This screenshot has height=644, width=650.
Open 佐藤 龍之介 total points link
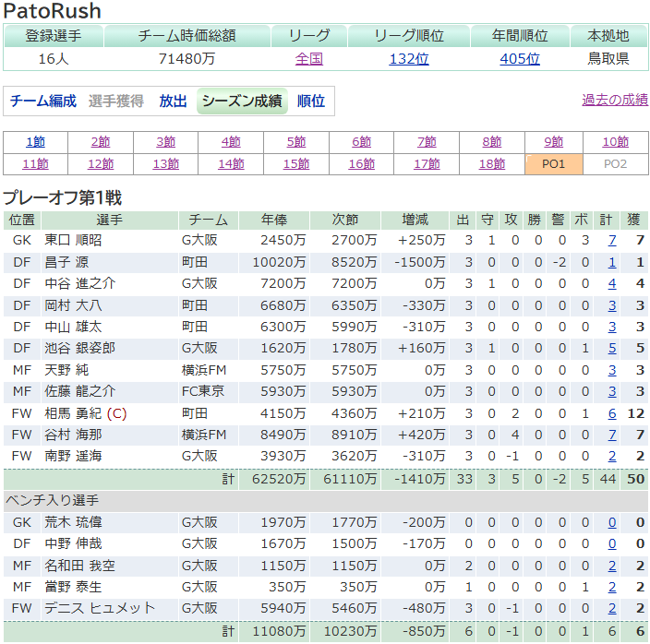pyautogui.click(x=612, y=391)
